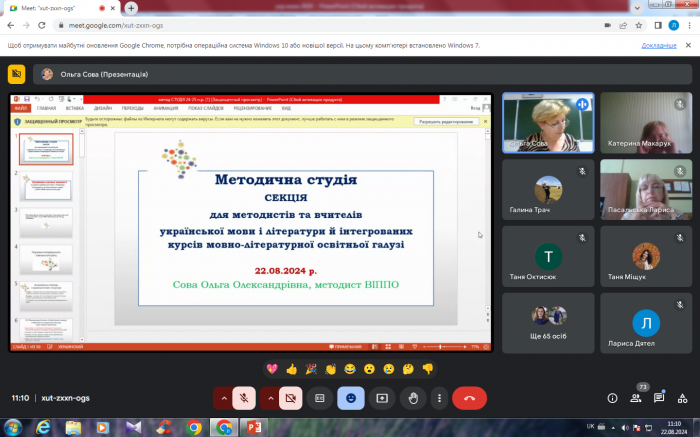Send the heart emoji reaction

click(x=272, y=368)
